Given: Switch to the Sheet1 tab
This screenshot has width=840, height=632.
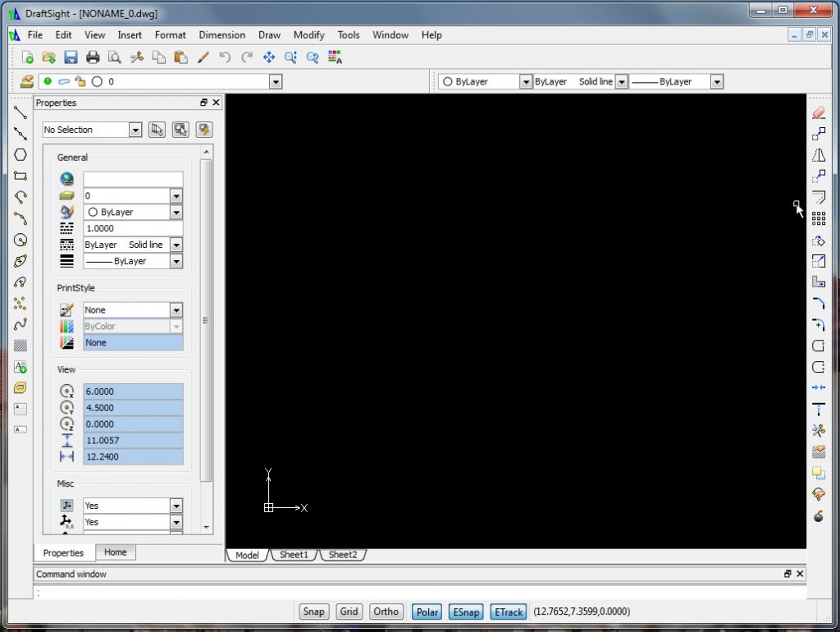Looking at the screenshot, I should [x=294, y=555].
